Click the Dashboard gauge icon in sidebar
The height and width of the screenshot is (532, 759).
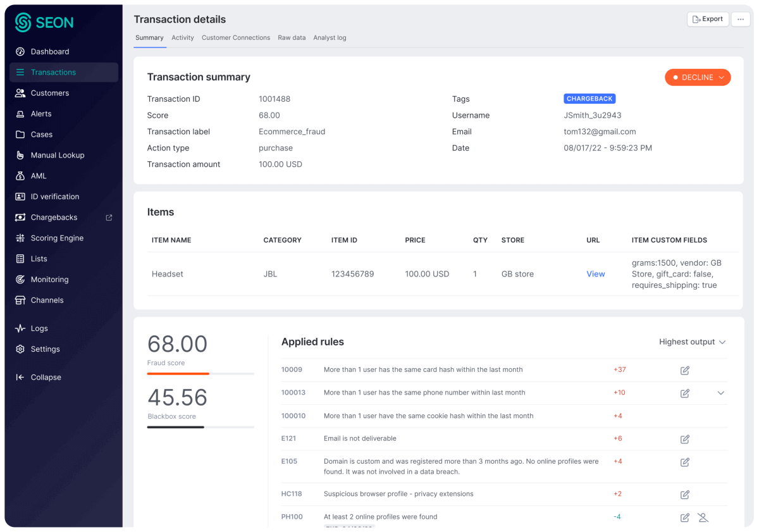(x=20, y=52)
